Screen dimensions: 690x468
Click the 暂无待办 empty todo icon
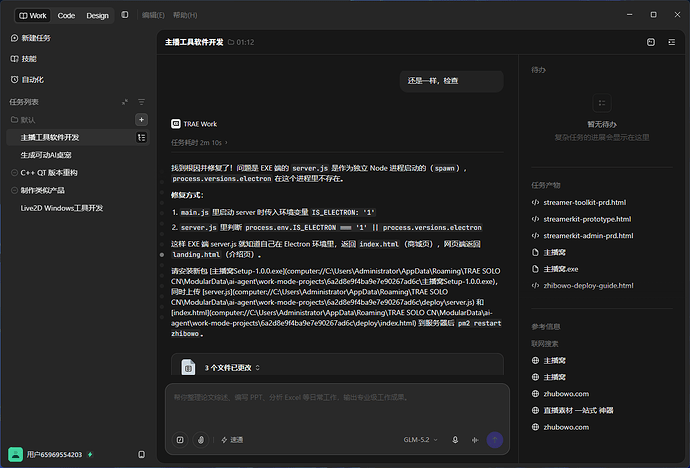click(x=602, y=103)
